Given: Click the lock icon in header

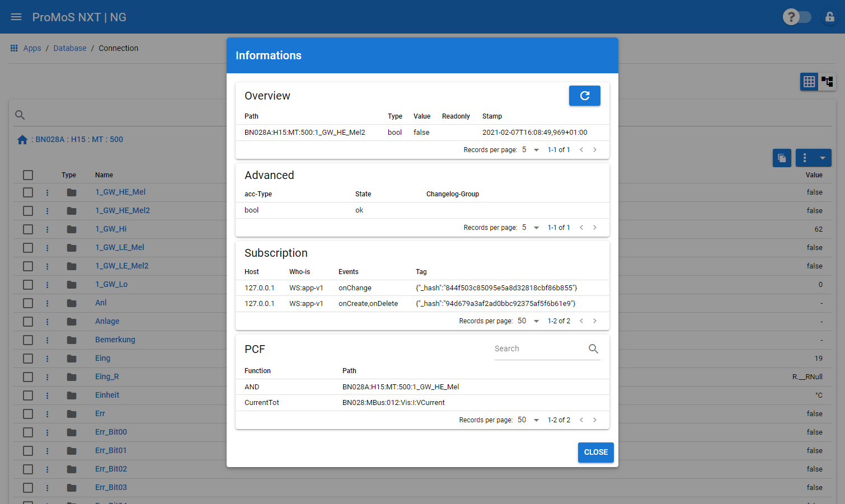Looking at the screenshot, I should pos(830,17).
